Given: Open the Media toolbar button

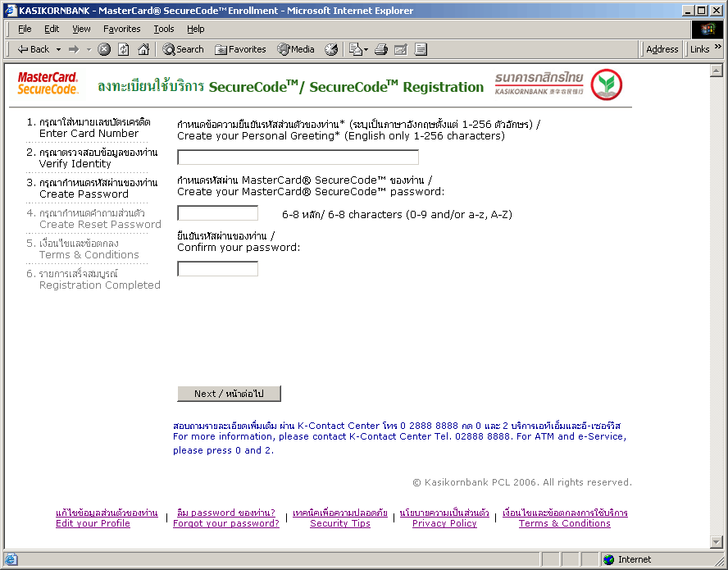Looking at the screenshot, I should click(296, 49).
